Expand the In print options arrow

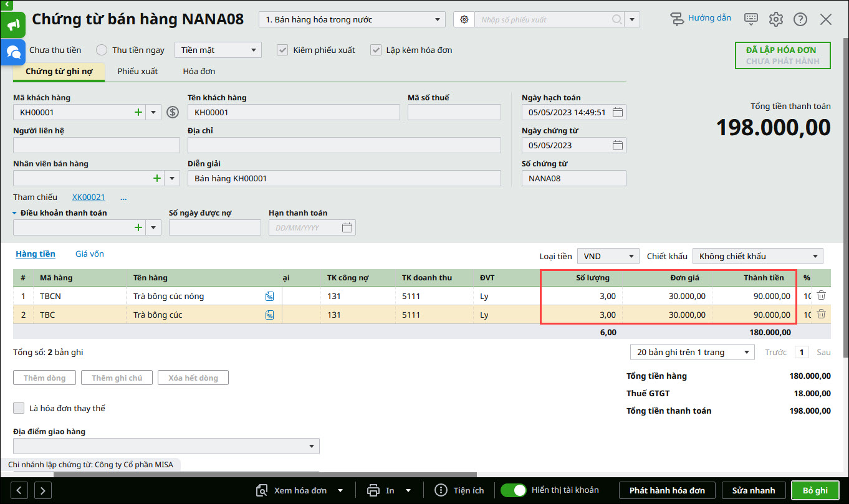pos(408,490)
